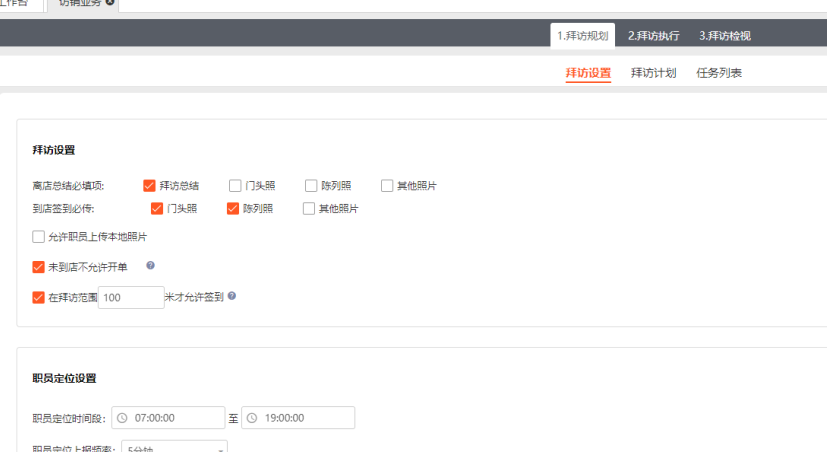
Task: Open 职员定位上报频率 dropdown
Action: [174, 448]
